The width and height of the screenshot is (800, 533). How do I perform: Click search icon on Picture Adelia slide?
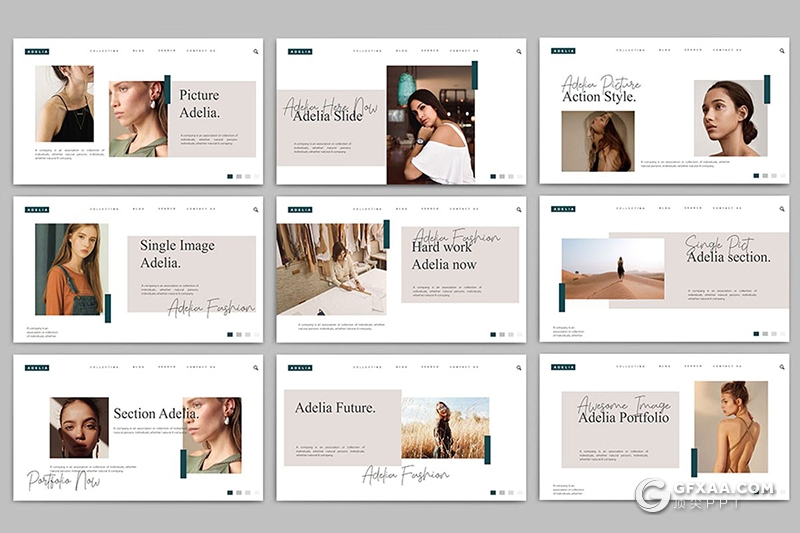click(x=256, y=51)
